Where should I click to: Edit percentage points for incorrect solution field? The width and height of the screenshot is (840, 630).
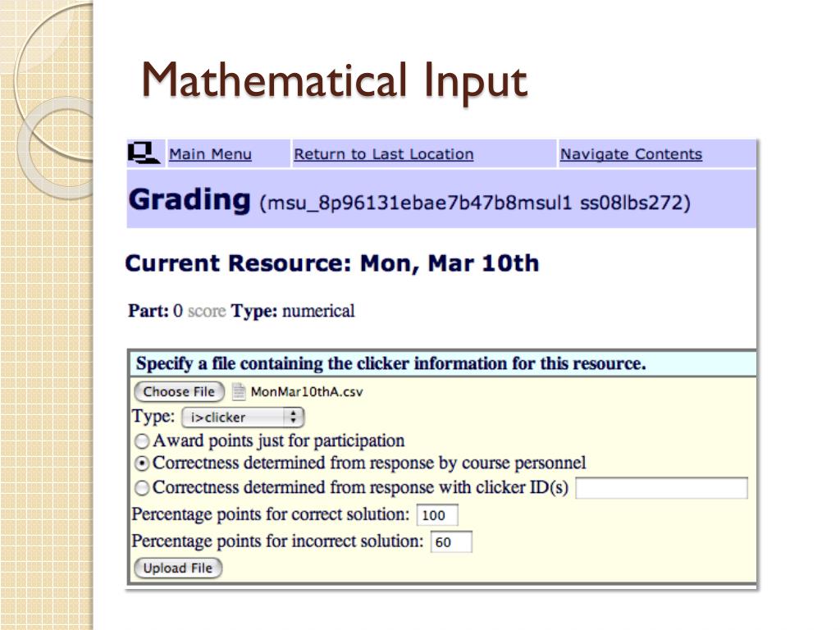[451, 541]
